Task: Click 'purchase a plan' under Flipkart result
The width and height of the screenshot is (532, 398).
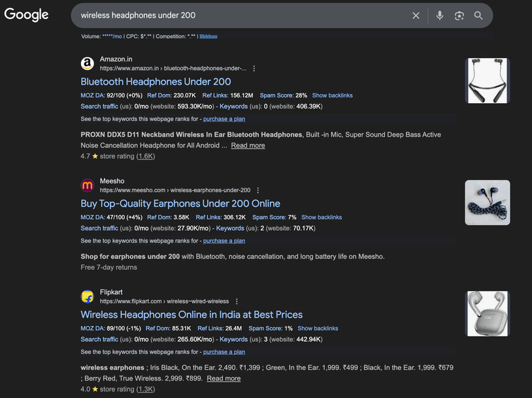Action: coord(224,352)
